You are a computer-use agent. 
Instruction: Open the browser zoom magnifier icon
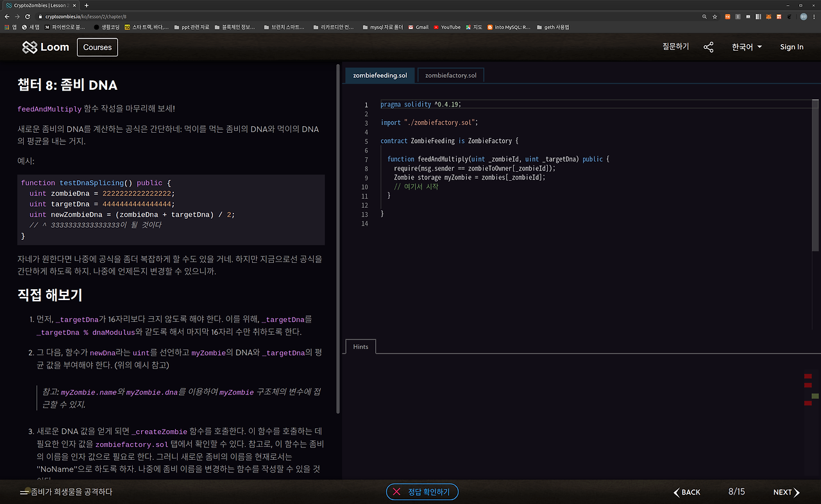pos(705,16)
